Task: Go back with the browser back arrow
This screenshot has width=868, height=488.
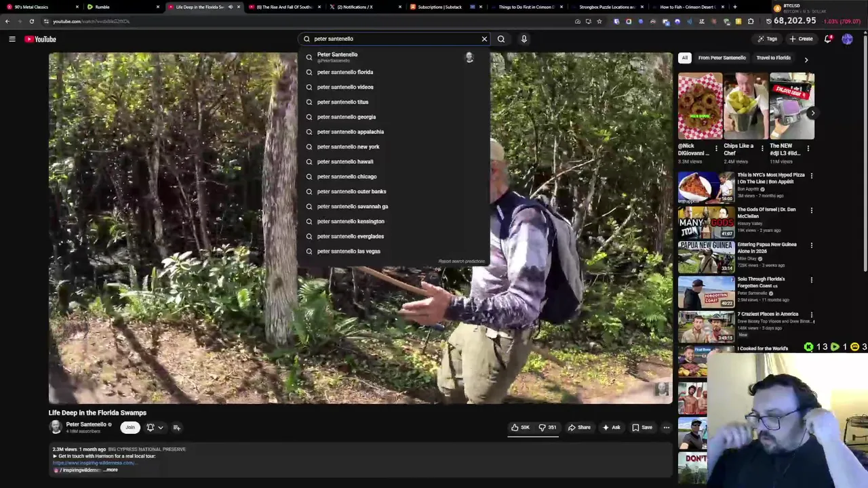Action: point(7,21)
